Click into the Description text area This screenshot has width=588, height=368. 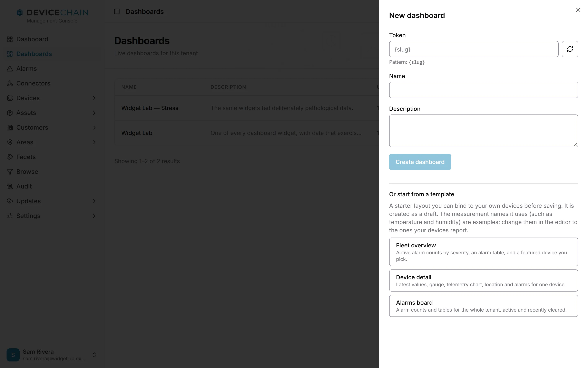[x=483, y=131]
